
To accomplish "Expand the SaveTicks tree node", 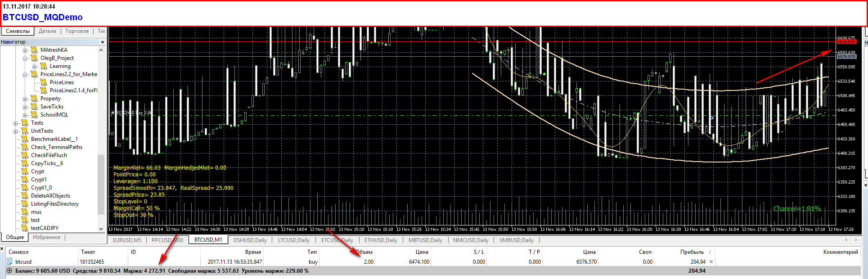I will click(x=25, y=107).
